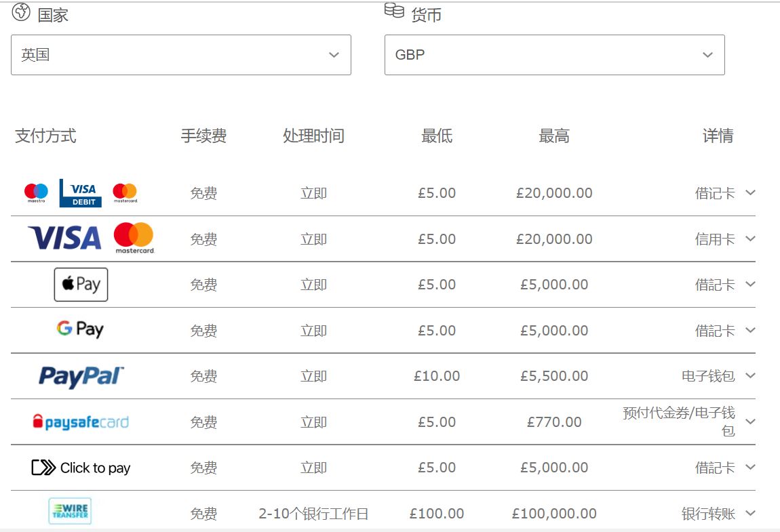The width and height of the screenshot is (780, 532).
Task: Select the Maestro card icon
Action: point(35,192)
